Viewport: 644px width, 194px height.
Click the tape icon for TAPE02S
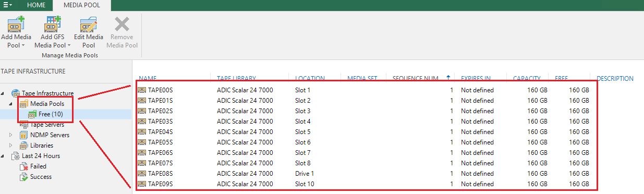coord(142,111)
